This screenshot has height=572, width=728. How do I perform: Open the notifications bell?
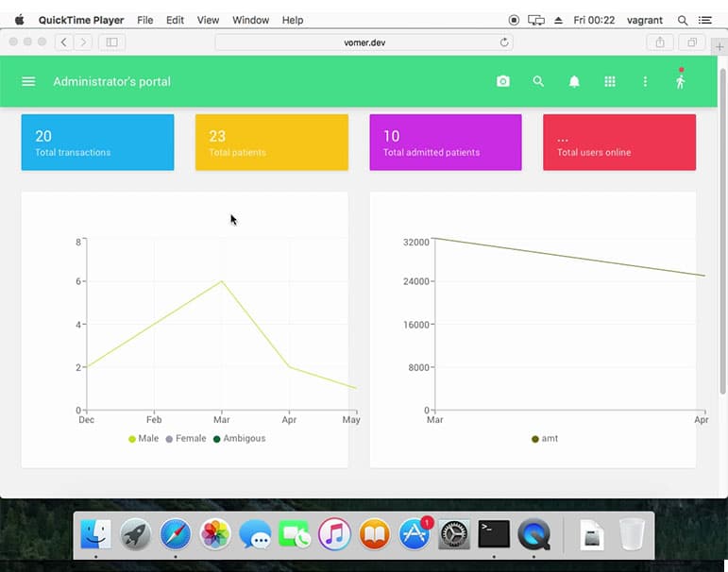click(x=574, y=82)
